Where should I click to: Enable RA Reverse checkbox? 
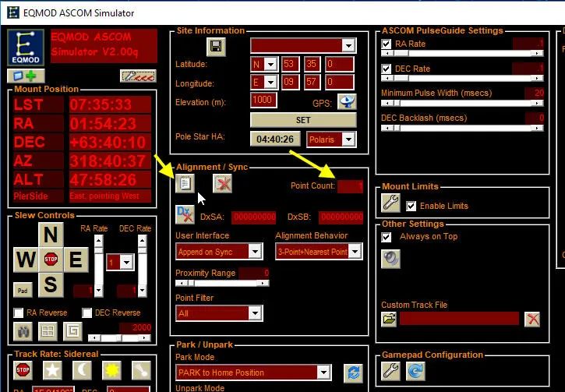pos(19,313)
